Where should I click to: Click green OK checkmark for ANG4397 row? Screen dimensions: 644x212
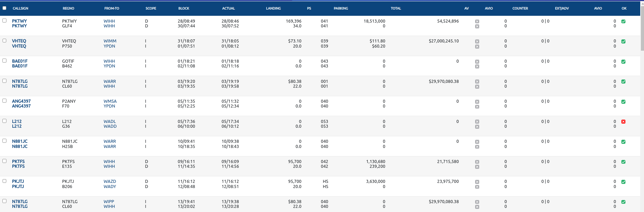click(623, 102)
